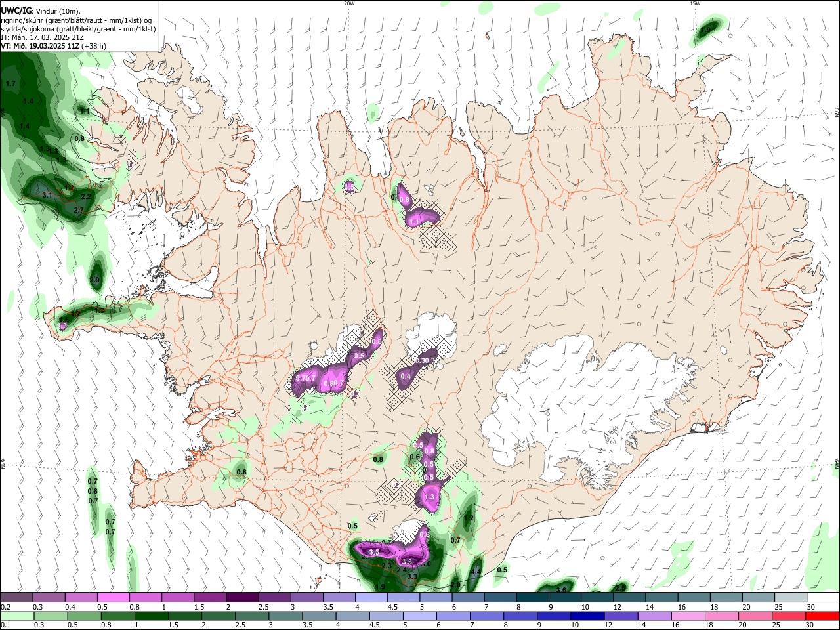Click the 3.6 rain value at the bottom edge

pyautogui.click(x=561, y=591)
